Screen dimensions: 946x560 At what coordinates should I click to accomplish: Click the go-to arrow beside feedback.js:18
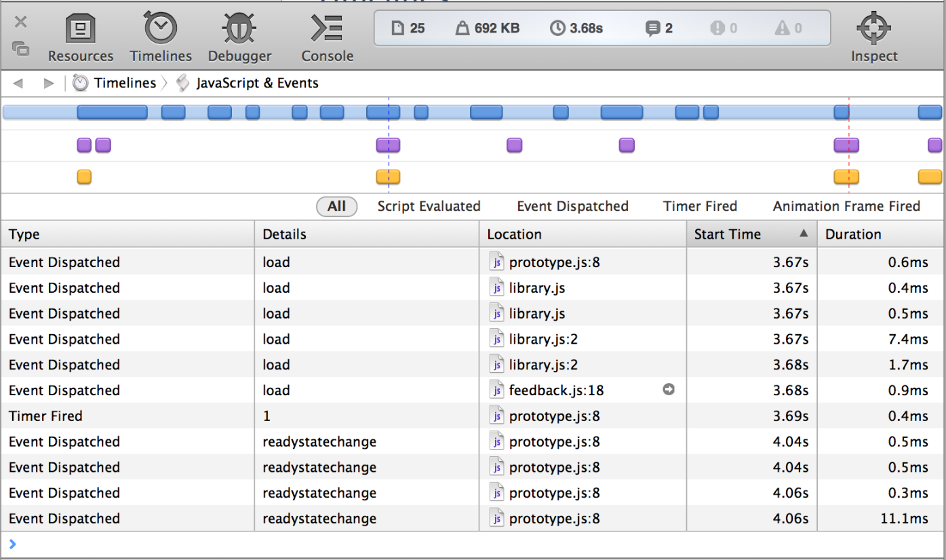click(x=669, y=390)
